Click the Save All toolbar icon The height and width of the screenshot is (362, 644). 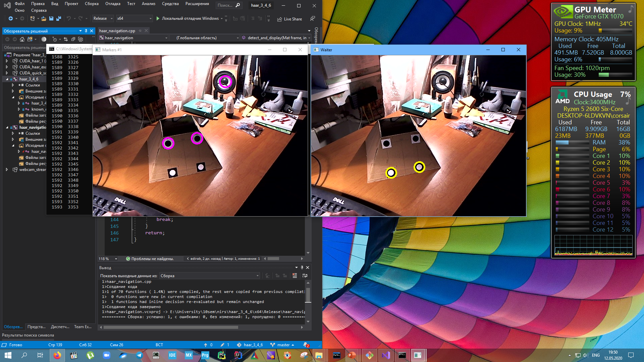[59, 19]
